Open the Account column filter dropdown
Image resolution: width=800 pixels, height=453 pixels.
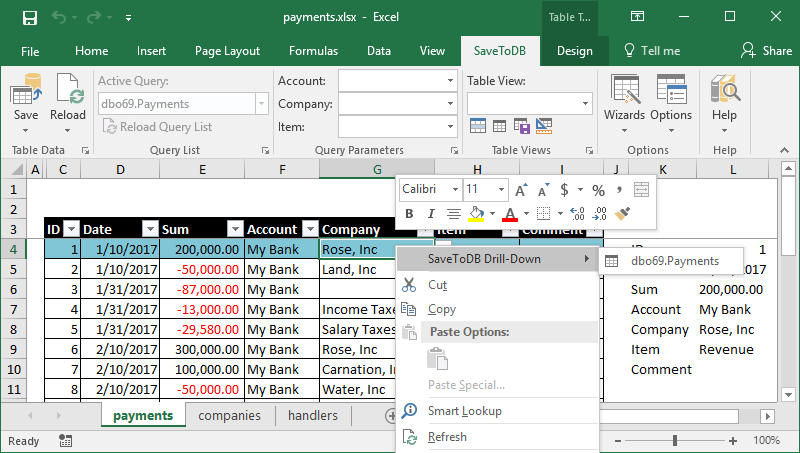click(310, 229)
